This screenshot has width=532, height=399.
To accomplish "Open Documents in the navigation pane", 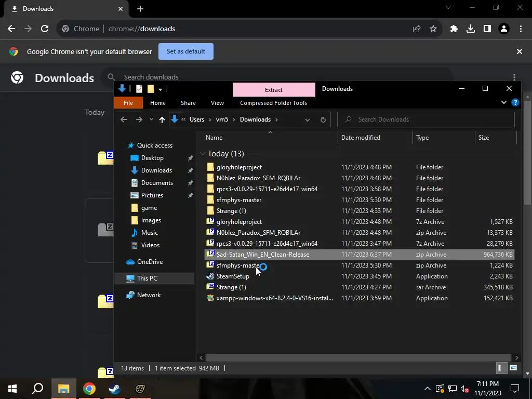I will point(157,182).
